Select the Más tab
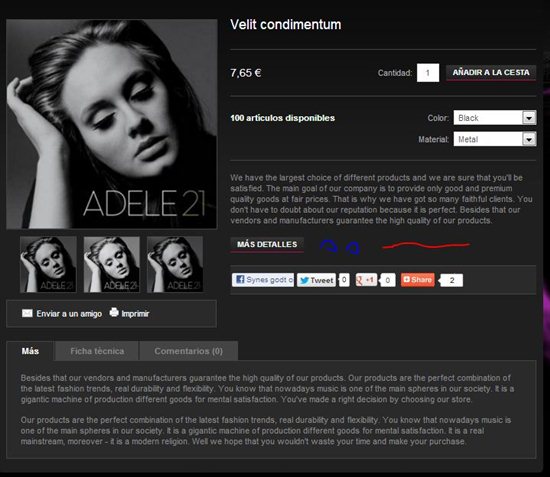 click(x=30, y=351)
